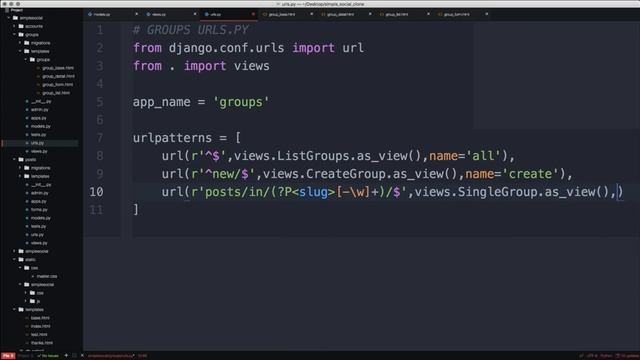Collapse the top-level templates folder

[x=14, y=310]
